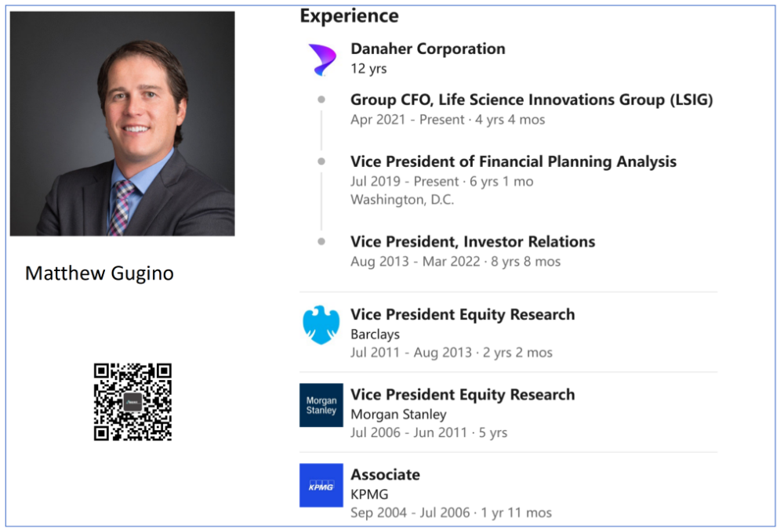Click the timeline dot beside Investor Relations
Screen dimensions: 784x532
click(321, 241)
